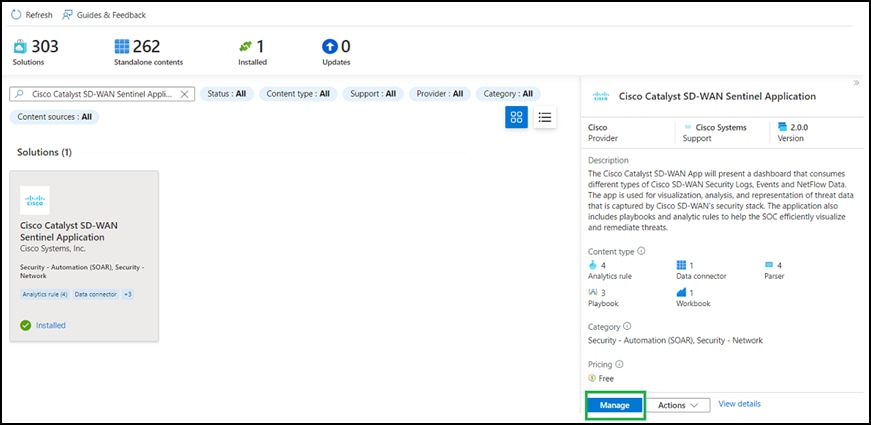Click the Solutions (1) heading
The height and width of the screenshot is (425, 871).
[x=44, y=152]
